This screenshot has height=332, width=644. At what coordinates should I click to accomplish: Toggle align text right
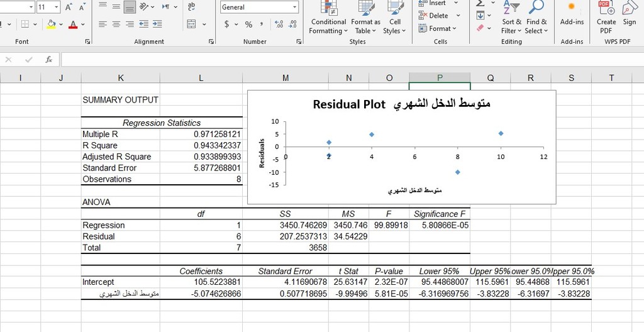(x=129, y=25)
